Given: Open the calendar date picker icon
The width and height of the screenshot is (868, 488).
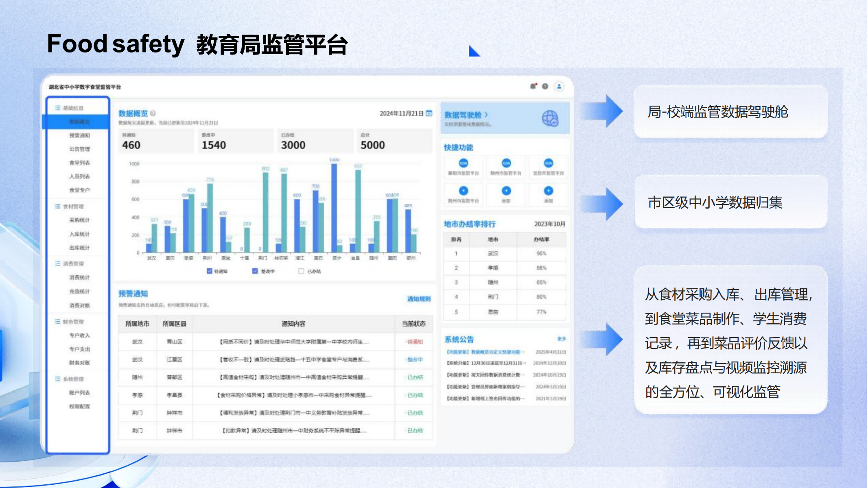Looking at the screenshot, I should (429, 113).
